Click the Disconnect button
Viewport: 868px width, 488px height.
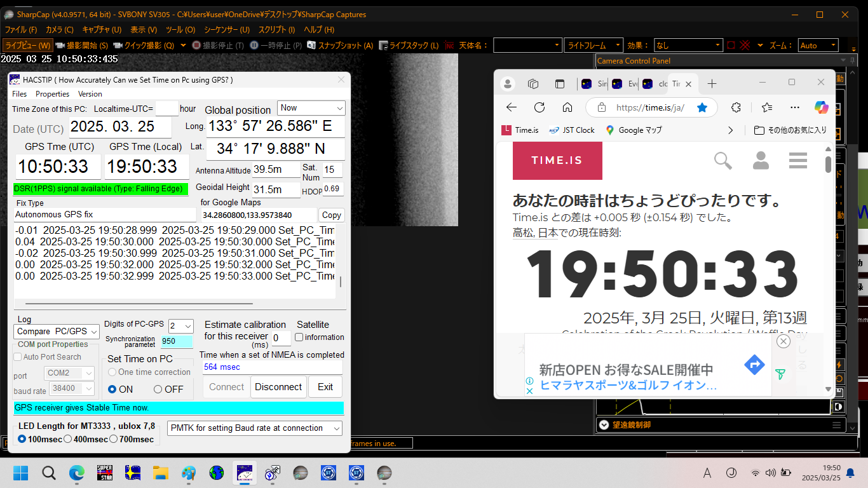pyautogui.click(x=278, y=387)
